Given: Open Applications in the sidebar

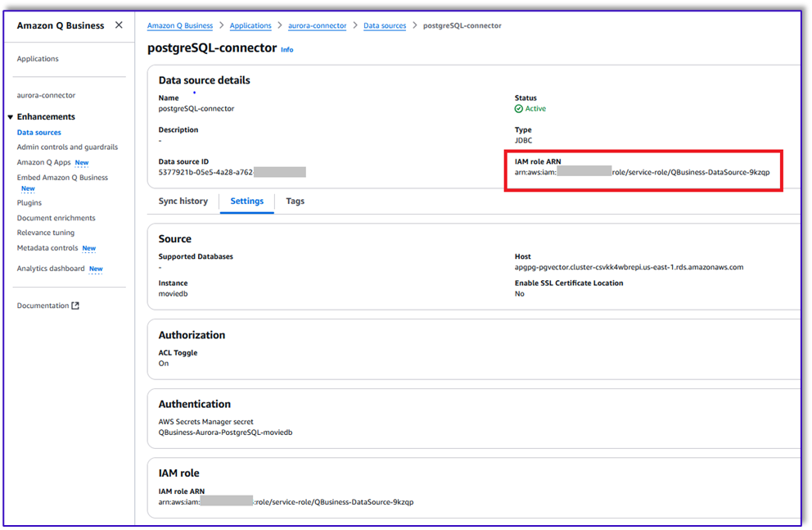Looking at the screenshot, I should point(38,59).
